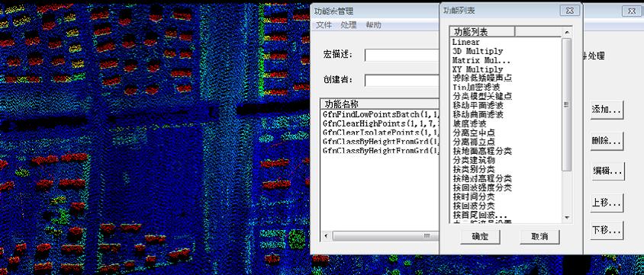Click the function list scroll-down arrow
Viewport: 644px width, 275px height.
567,217
